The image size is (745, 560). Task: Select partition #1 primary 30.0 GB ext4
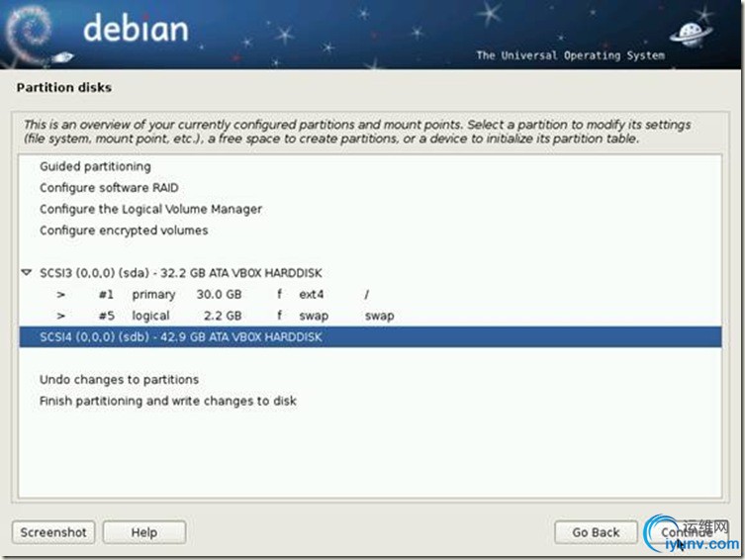[370, 295]
